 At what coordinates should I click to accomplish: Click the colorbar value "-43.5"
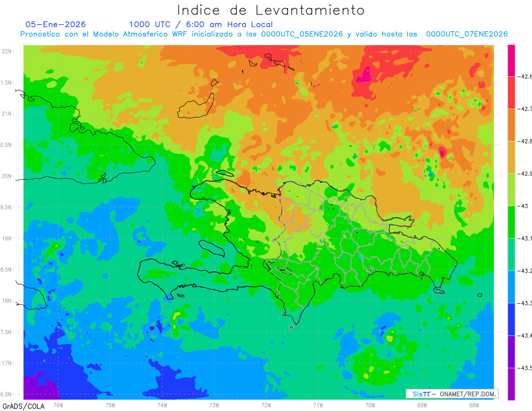tap(525, 368)
